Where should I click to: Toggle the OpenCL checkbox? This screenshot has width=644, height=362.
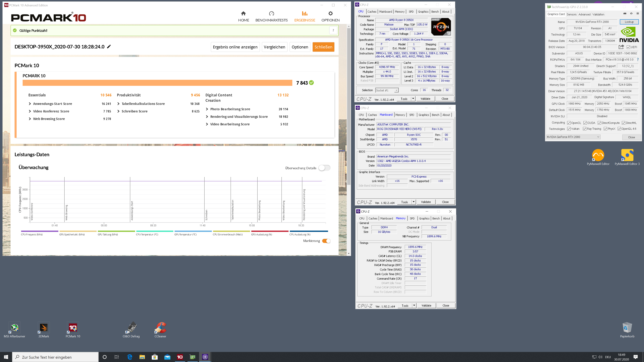[x=569, y=123]
